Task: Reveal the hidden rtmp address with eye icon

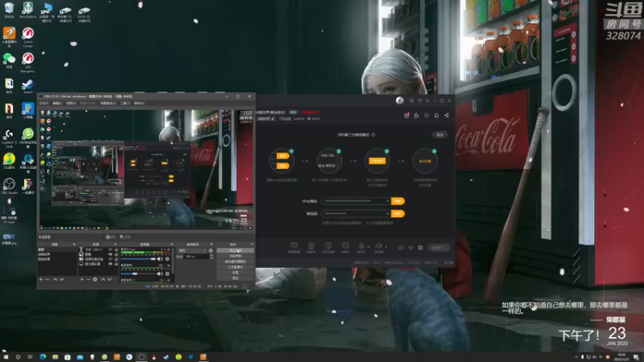Action: (x=387, y=201)
